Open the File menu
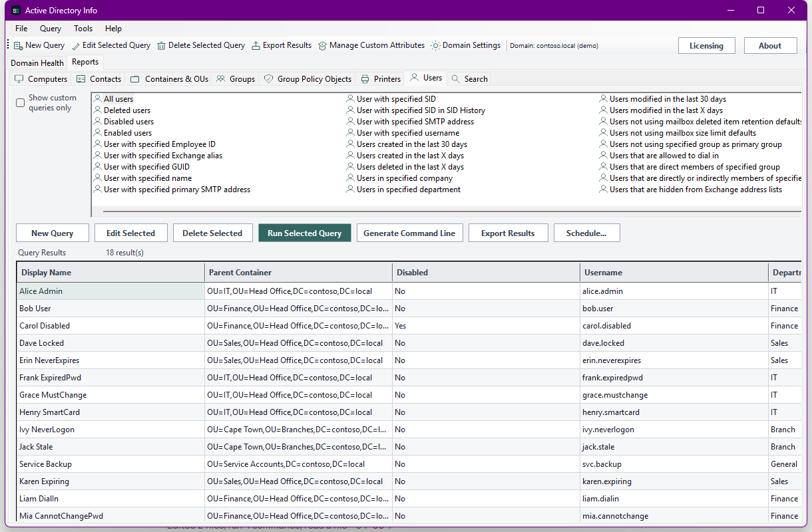The image size is (812, 532). [x=21, y=29]
